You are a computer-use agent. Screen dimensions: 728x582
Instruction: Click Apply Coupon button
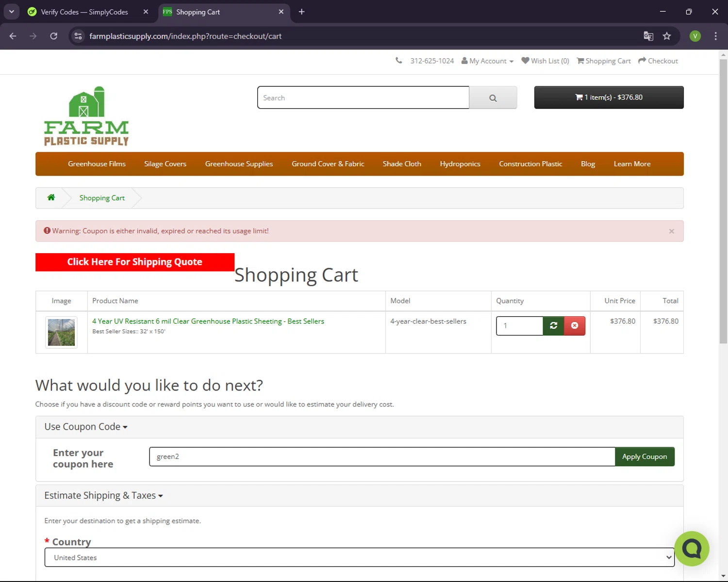pos(645,456)
